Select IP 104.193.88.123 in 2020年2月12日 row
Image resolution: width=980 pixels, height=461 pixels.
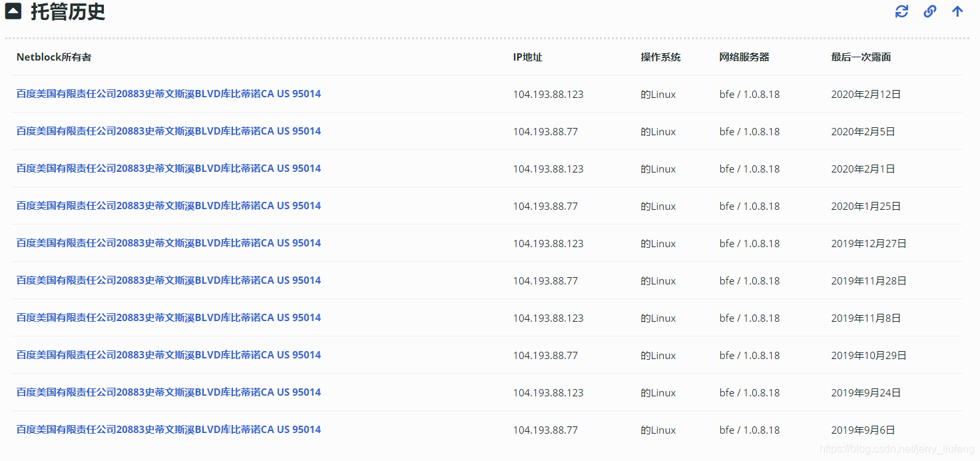[x=548, y=95]
